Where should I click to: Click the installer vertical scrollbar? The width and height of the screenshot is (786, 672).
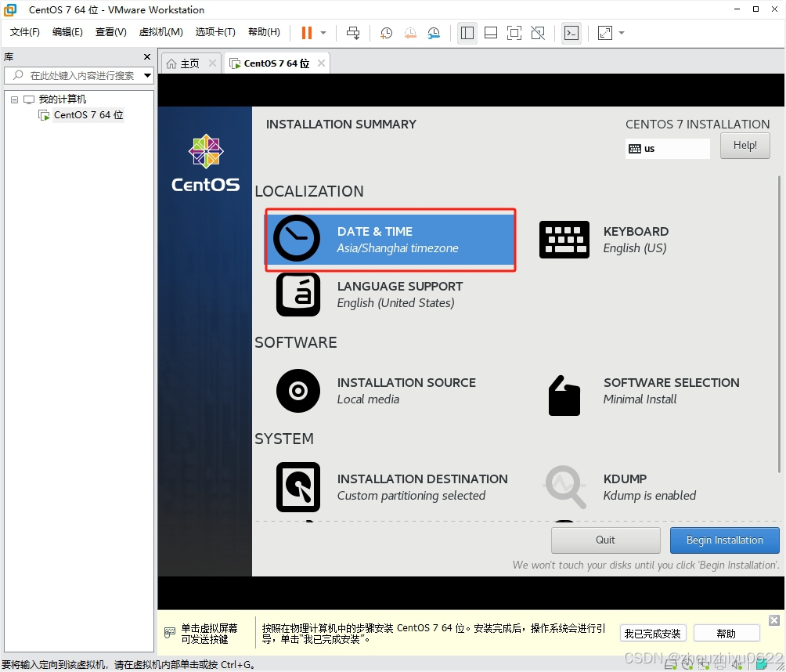point(779,324)
